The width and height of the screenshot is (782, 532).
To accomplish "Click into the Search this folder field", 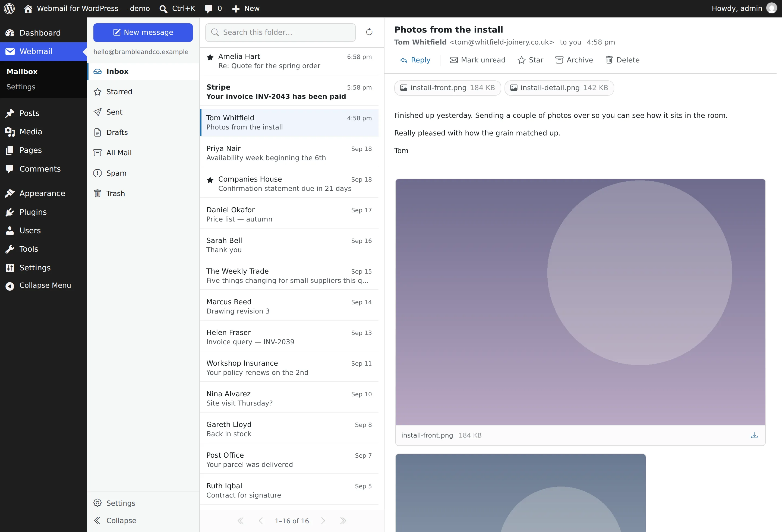I will (280, 32).
